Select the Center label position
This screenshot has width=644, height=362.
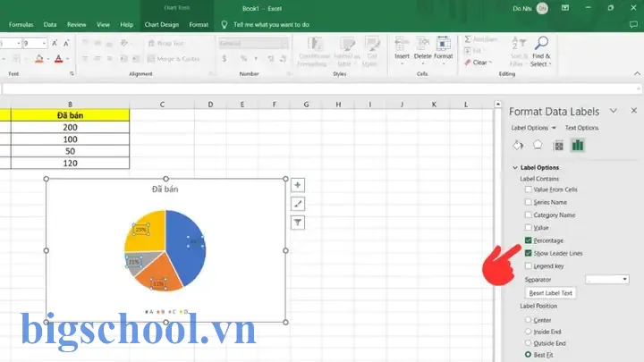pyautogui.click(x=529, y=320)
